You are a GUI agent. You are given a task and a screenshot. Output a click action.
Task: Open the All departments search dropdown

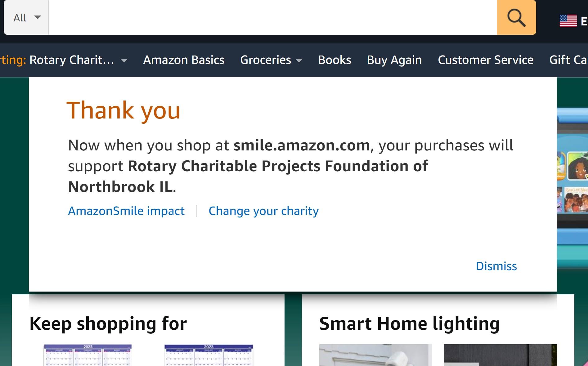tap(26, 17)
